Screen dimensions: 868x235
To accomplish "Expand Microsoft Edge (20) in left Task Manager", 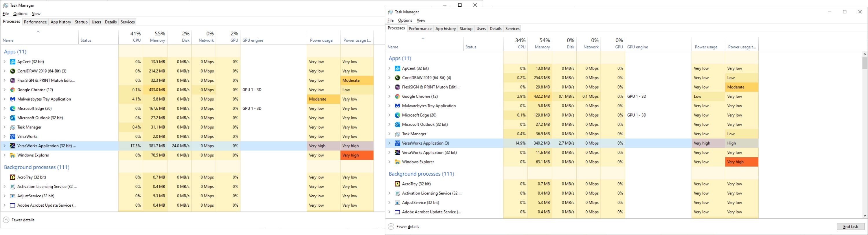I will 4,109.
